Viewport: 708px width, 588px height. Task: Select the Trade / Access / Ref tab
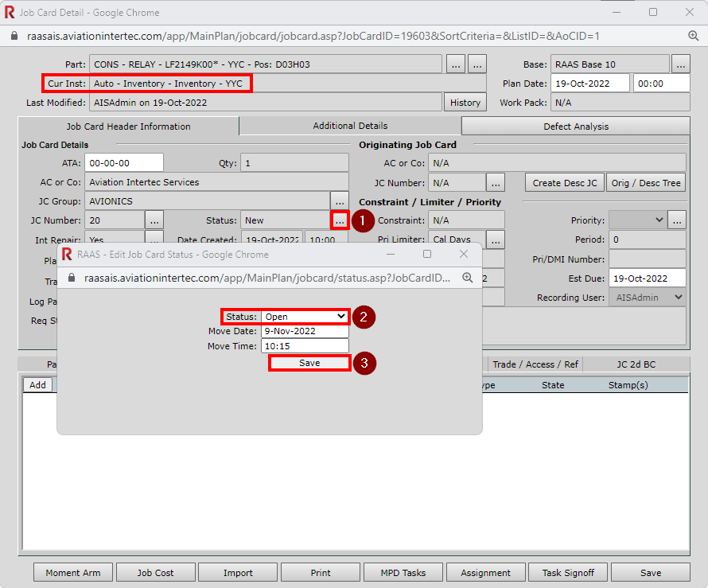click(x=535, y=364)
